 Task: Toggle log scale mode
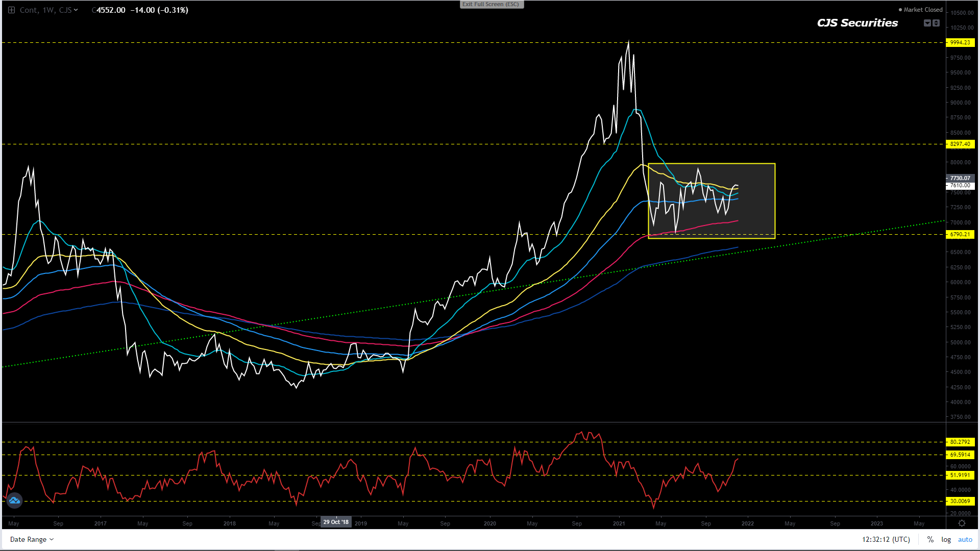(x=946, y=539)
